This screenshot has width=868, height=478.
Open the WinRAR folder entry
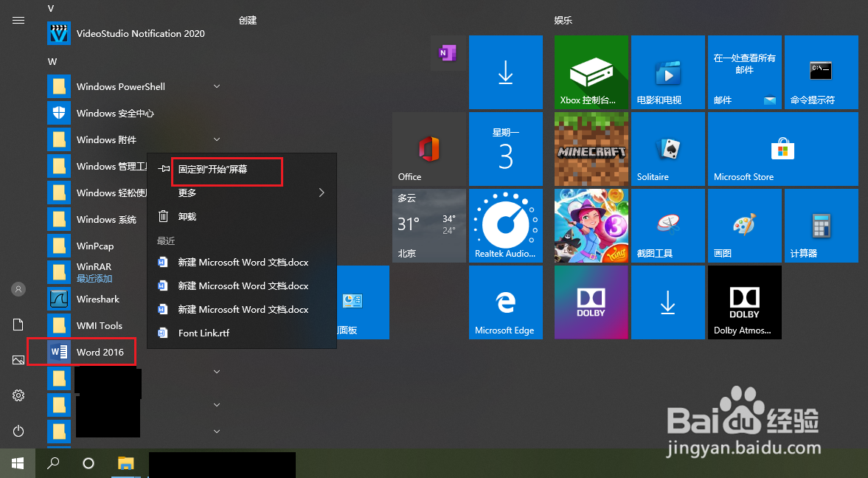tap(80, 272)
